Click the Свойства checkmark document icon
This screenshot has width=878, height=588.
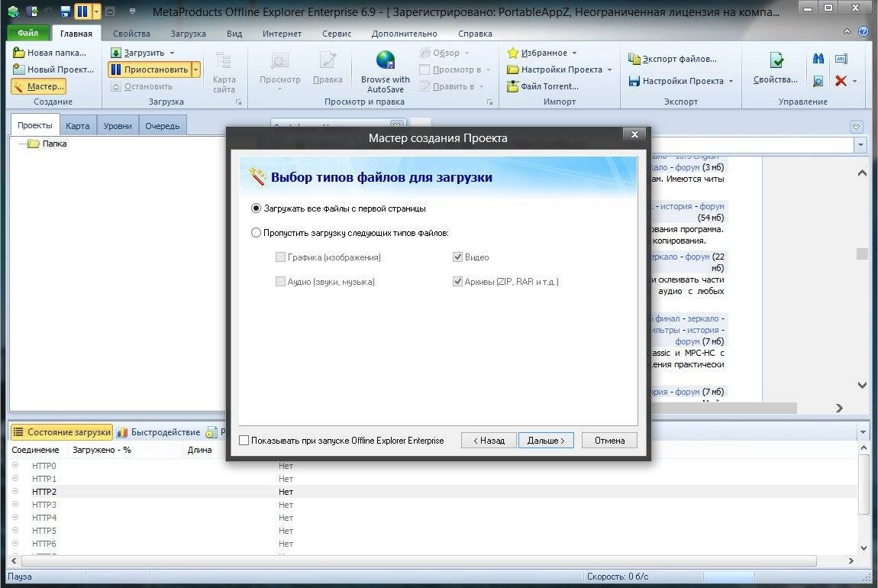point(776,60)
